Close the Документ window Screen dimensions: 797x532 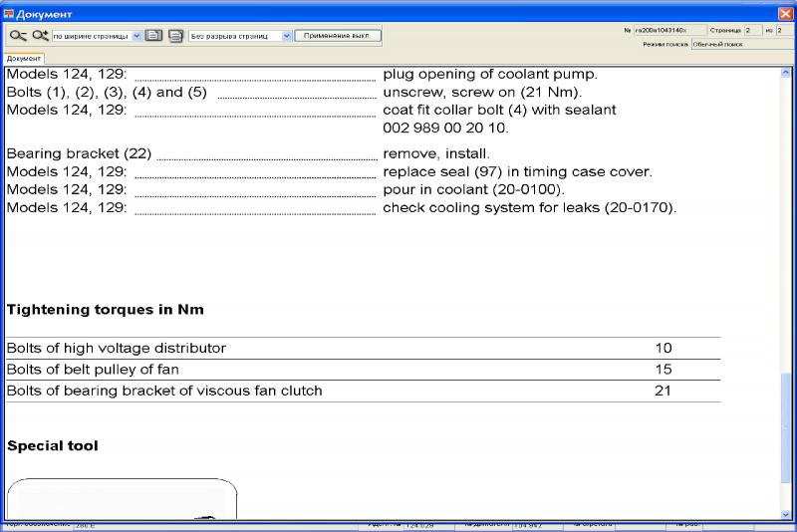pos(784,11)
